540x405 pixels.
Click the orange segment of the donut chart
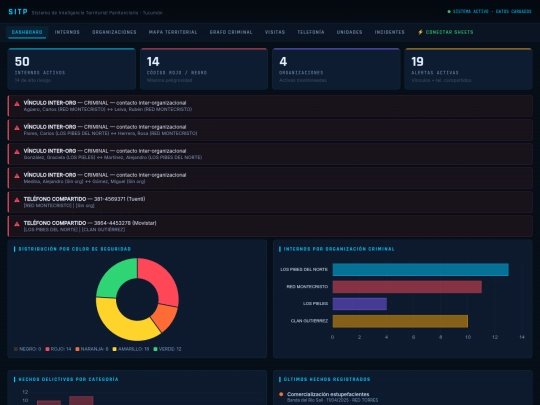[x=165, y=317]
